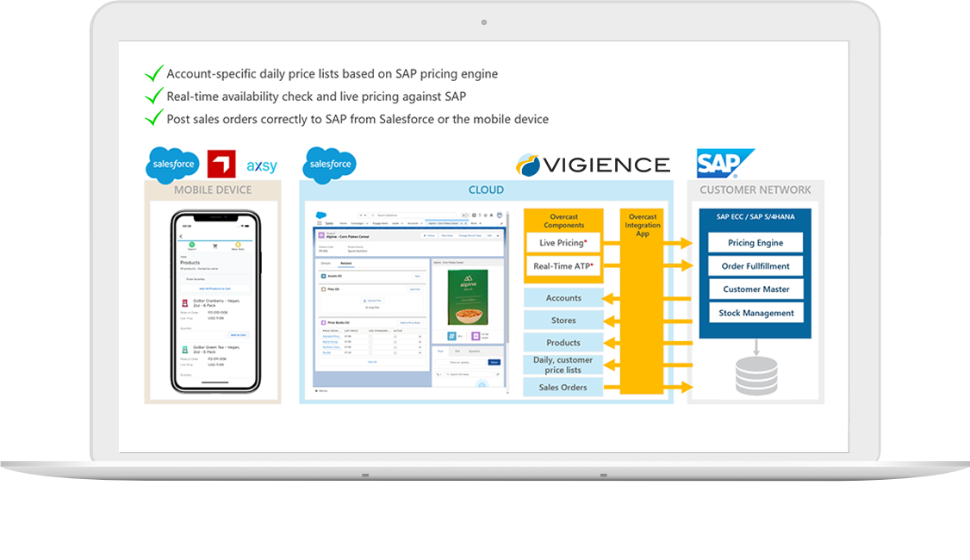Image resolution: width=970 pixels, height=560 pixels.
Task: Click the database cylinder icon under SAP
Action: click(x=756, y=376)
